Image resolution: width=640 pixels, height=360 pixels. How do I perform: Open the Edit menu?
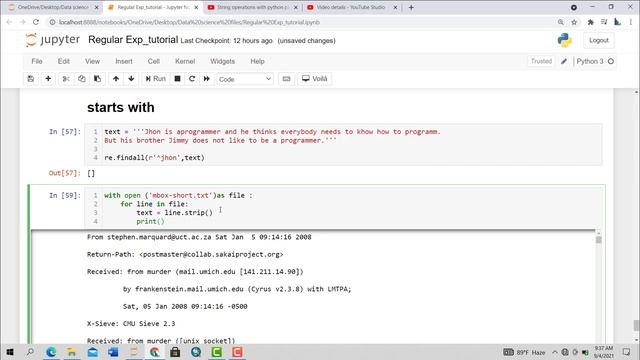click(x=63, y=61)
